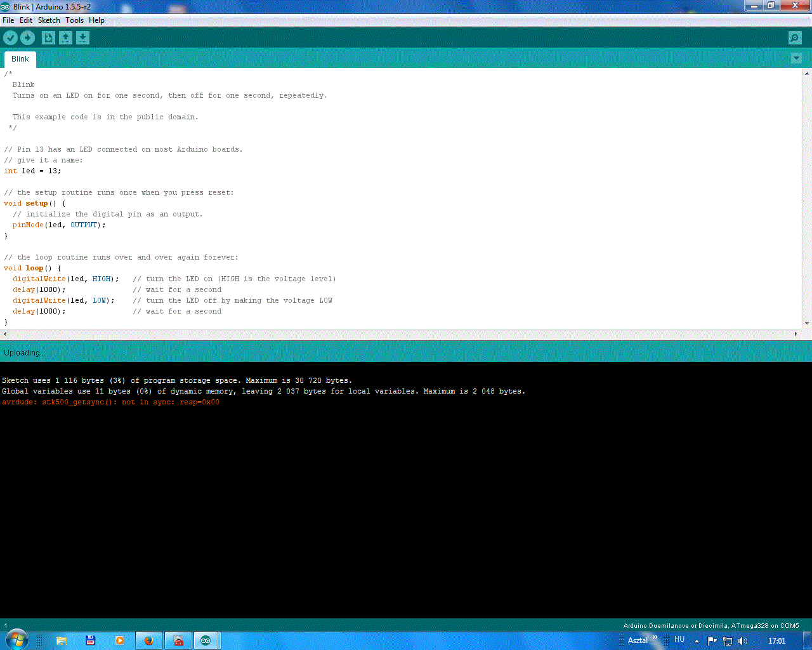This screenshot has width=812, height=650.
Task: Click the 'pinMode(led, OUTPUT);' line
Action: (59, 225)
